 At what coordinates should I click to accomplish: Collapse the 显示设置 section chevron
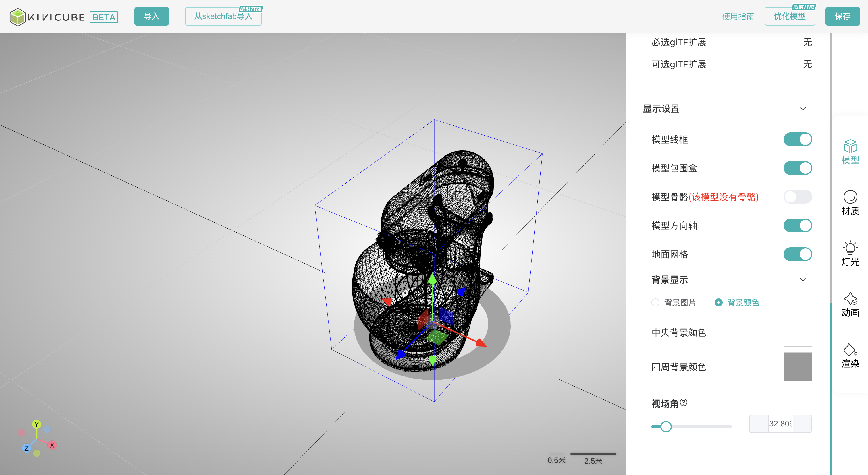(x=803, y=109)
